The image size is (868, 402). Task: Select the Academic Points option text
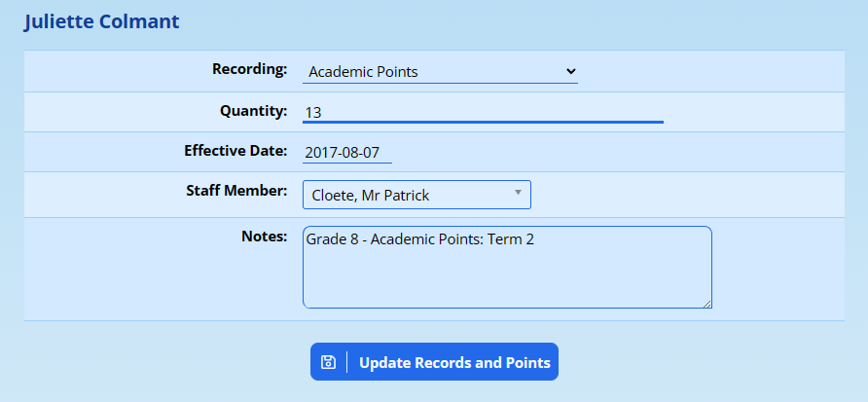pos(363,71)
